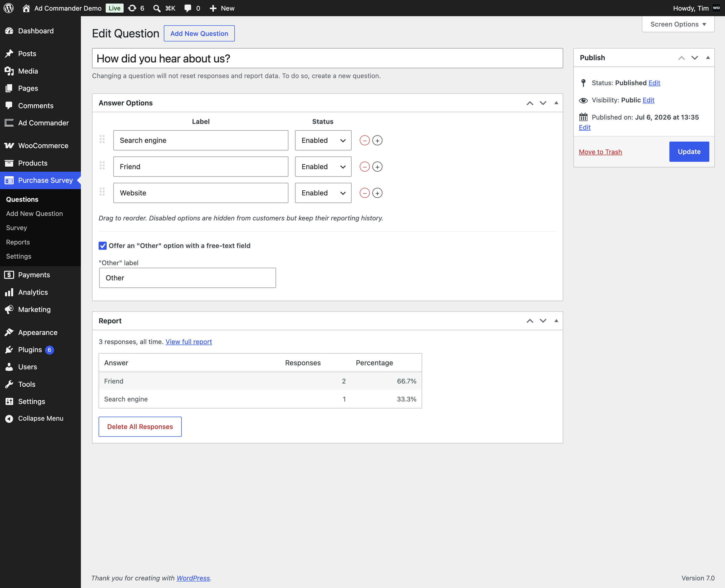The height and width of the screenshot is (588, 725).
Task: Edit the Published status link
Action: click(x=654, y=83)
